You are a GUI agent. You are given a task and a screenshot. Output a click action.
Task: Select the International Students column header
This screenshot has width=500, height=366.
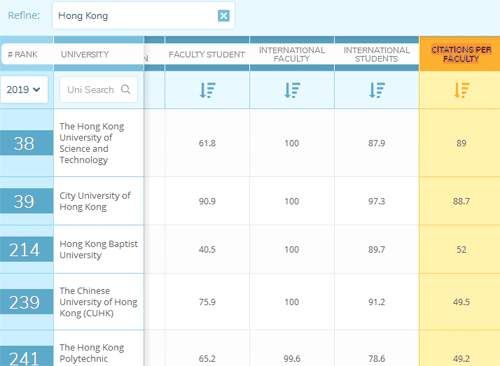point(377,54)
